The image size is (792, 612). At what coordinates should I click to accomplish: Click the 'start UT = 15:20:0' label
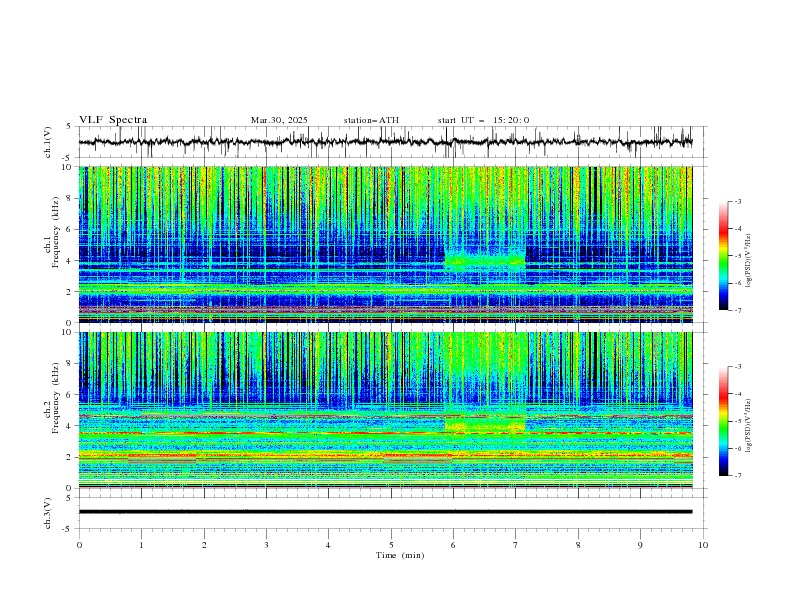click(483, 120)
